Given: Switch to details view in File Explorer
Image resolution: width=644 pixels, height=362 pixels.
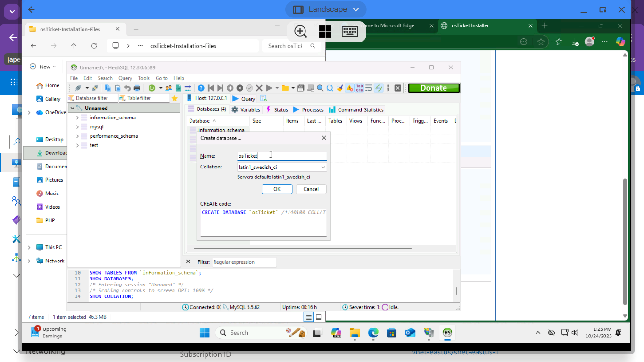Looking at the screenshot, I should click(x=308, y=317).
